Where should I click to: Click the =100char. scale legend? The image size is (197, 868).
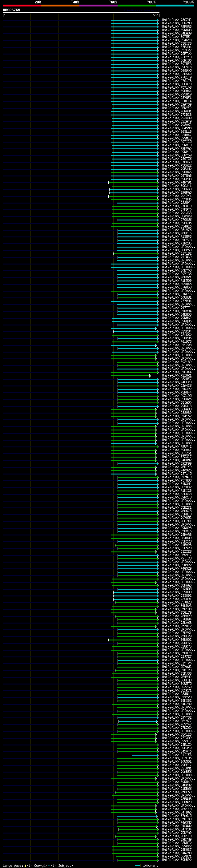[x=146, y=865]
